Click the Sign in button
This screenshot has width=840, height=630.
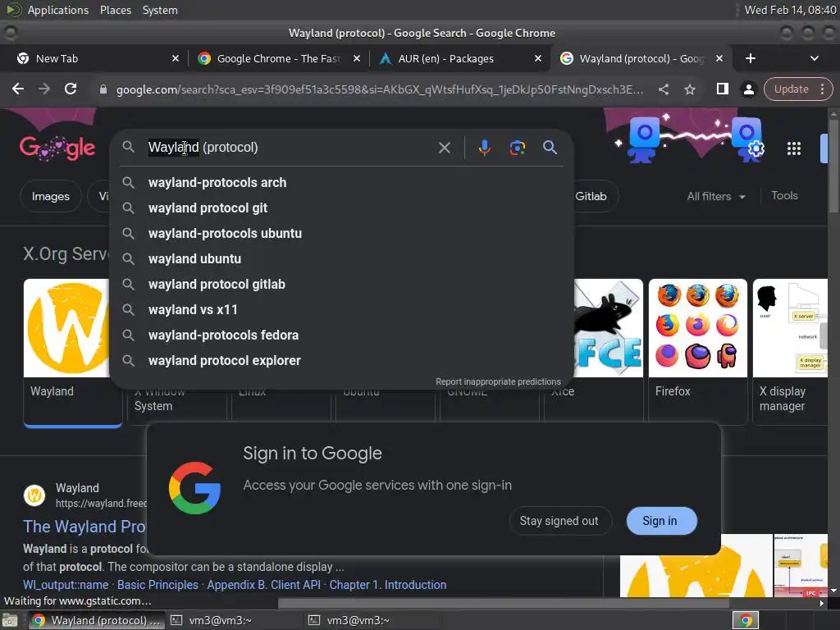tap(662, 521)
